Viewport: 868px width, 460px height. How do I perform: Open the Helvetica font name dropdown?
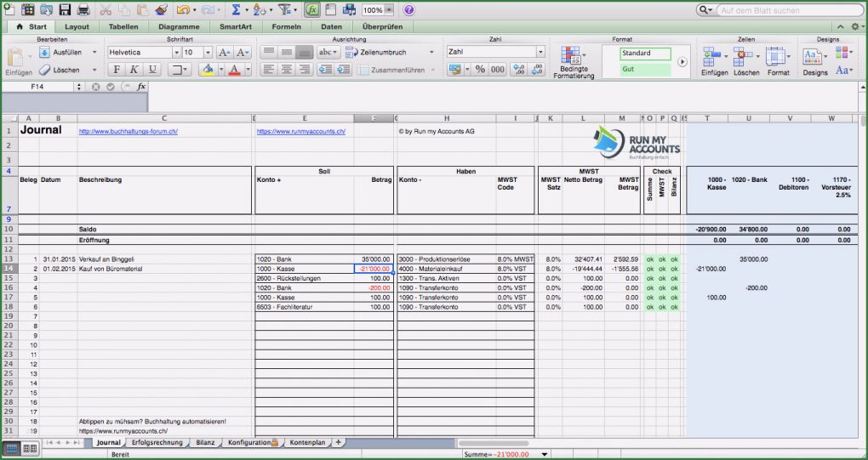(x=177, y=53)
